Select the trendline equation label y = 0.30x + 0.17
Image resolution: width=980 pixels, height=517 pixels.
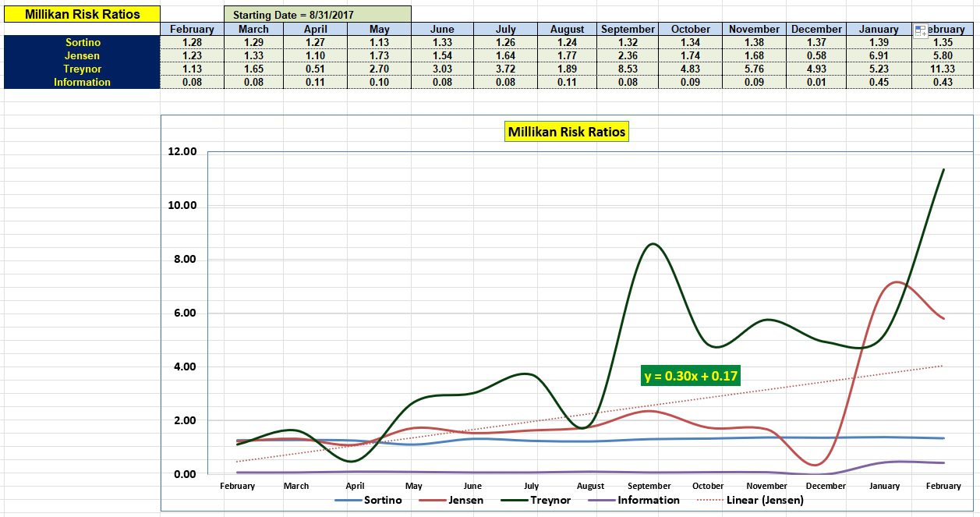click(x=691, y=376)
